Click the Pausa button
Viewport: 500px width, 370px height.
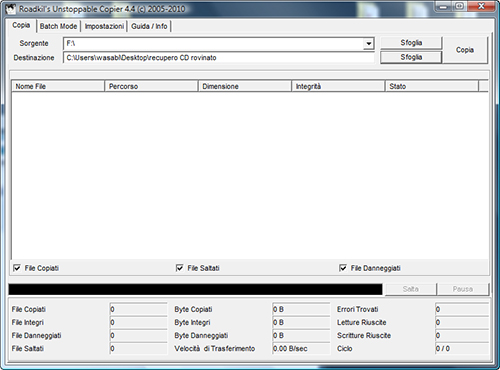[x=463, y=289]
